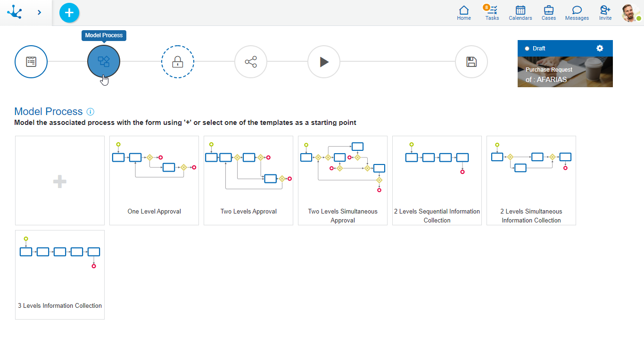This screenshot has width=644, height=362.
Task: Open the Messages chat section
Action: tap(577, 13)
